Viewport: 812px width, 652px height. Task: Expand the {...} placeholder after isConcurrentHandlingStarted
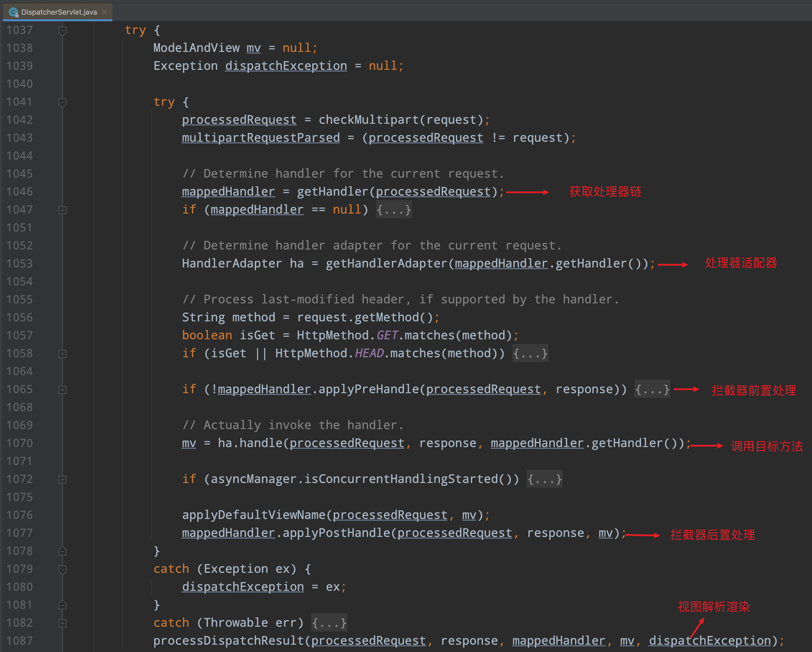(x=544, y=479)
